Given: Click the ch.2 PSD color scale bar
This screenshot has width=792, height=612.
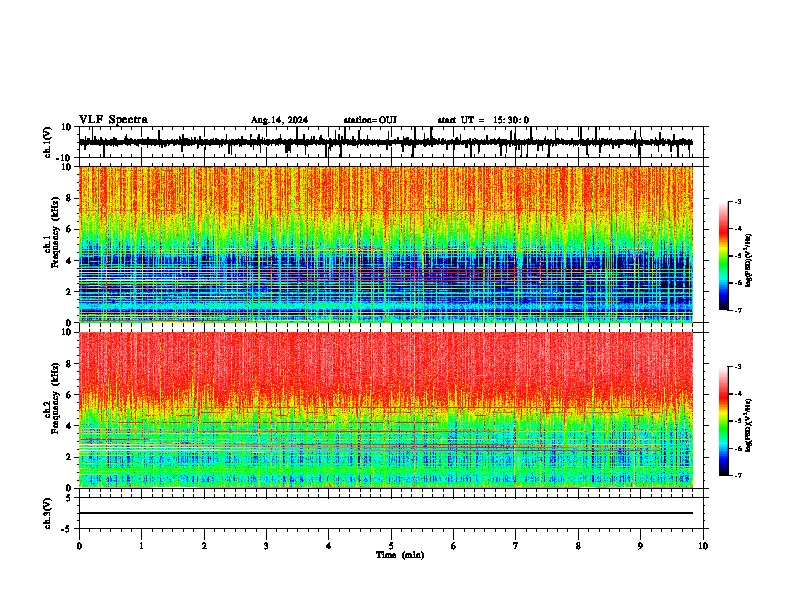Looking at the screenshot, I should (x=724, y=421).
